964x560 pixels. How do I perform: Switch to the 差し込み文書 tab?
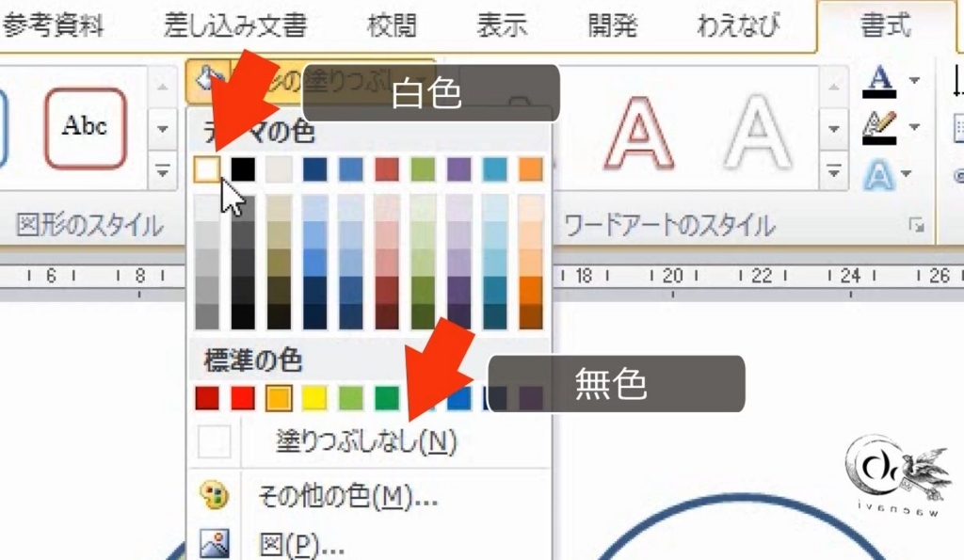point(234,25)
